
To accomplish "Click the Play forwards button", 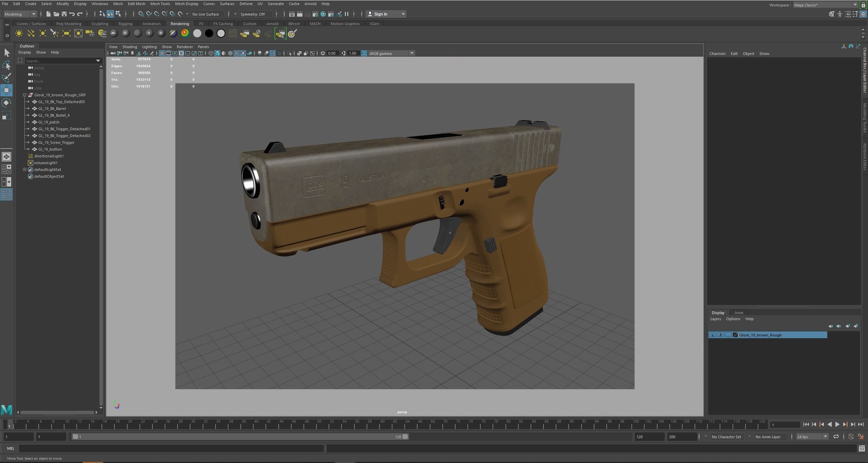I will (837, 424).
